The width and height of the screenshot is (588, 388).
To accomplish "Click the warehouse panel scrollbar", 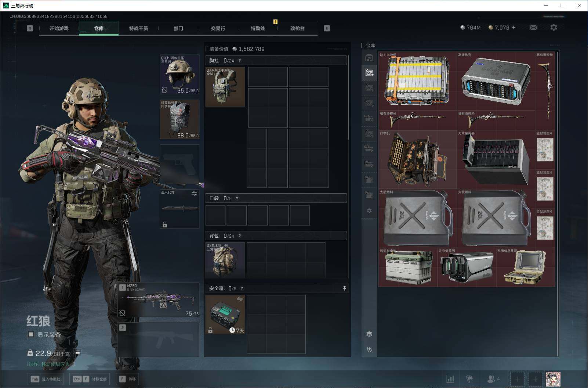I will click(x=558, y=204).
